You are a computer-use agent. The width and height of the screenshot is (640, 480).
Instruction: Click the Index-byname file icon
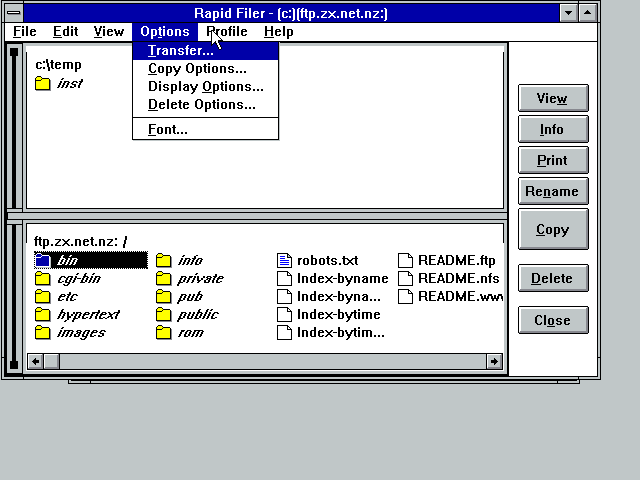[x=284, y=279]
